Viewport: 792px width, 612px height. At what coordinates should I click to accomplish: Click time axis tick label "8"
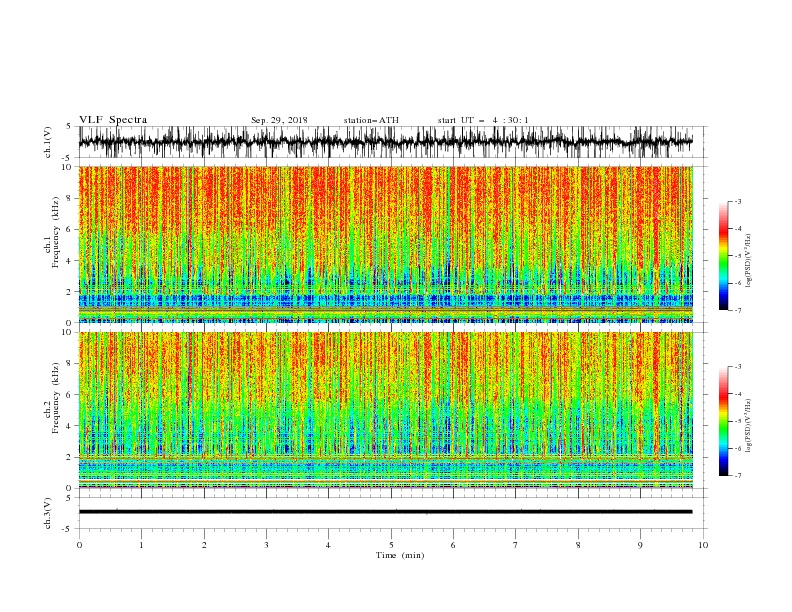coord(578,545)
